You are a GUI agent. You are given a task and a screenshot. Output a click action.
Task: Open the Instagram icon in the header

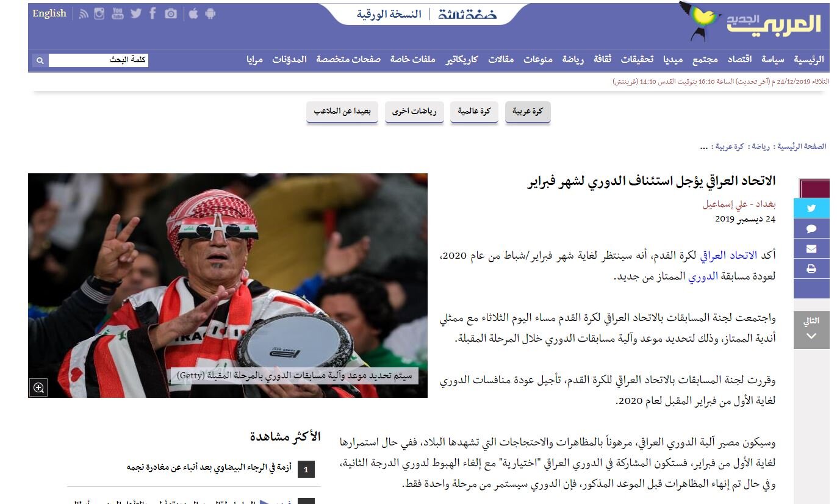click(x=99, y=13)
